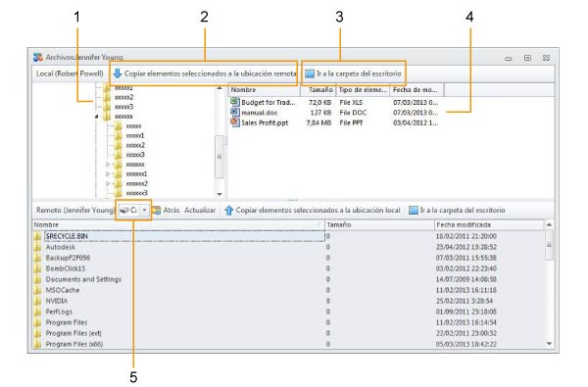Select the Program Files (x86) folder
This screenshot has height=387, width=588.
pos(74,344)
